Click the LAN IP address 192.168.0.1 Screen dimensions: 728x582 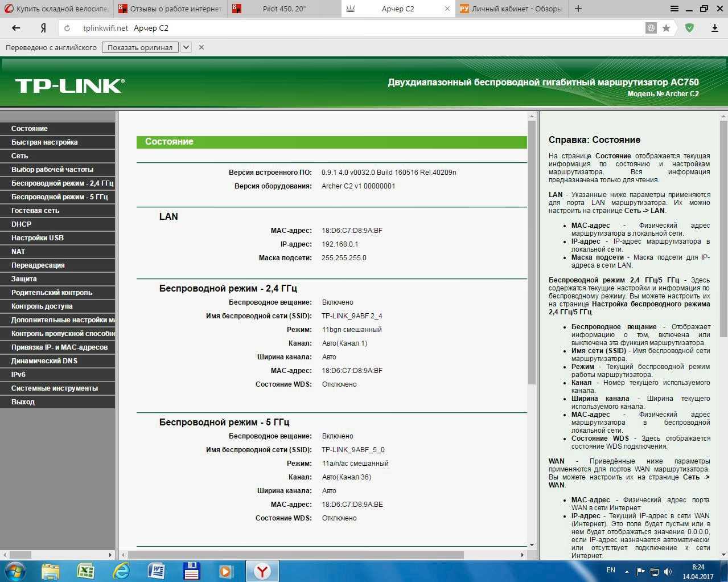[x=340, y=244]
